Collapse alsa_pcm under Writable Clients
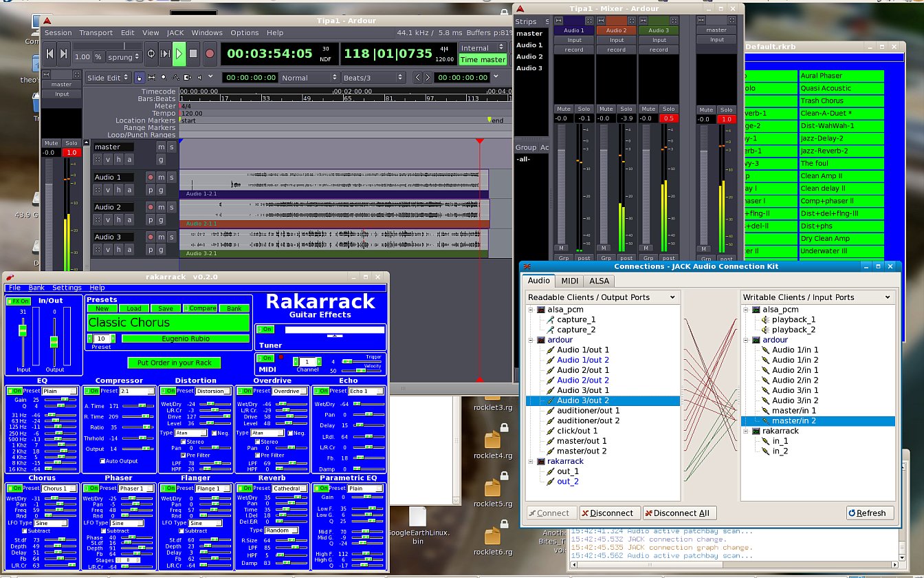 (x=746, y=310)
